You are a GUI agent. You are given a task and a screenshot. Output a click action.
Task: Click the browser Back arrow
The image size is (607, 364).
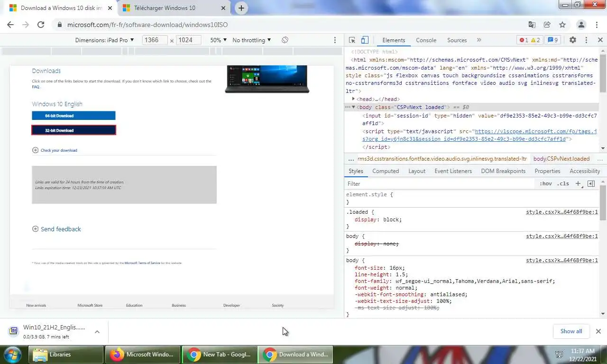coord(10,25)
